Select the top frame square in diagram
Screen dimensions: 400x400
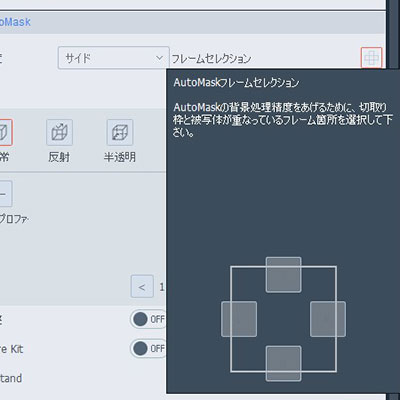(x=284, y=275)
